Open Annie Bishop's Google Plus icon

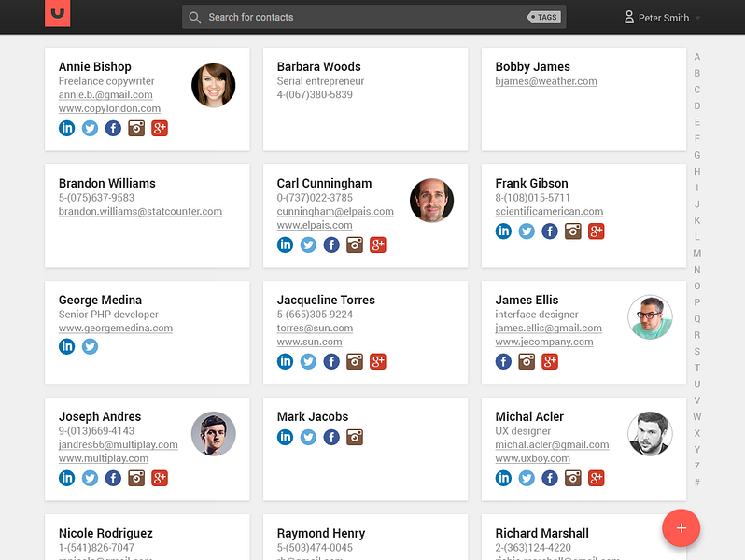(x=160, y=128)
